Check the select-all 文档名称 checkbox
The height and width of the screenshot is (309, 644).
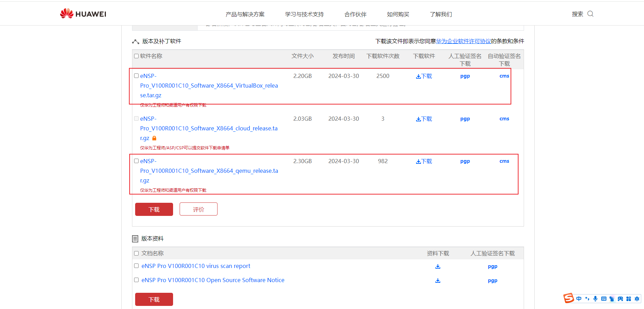coord(137,253)
